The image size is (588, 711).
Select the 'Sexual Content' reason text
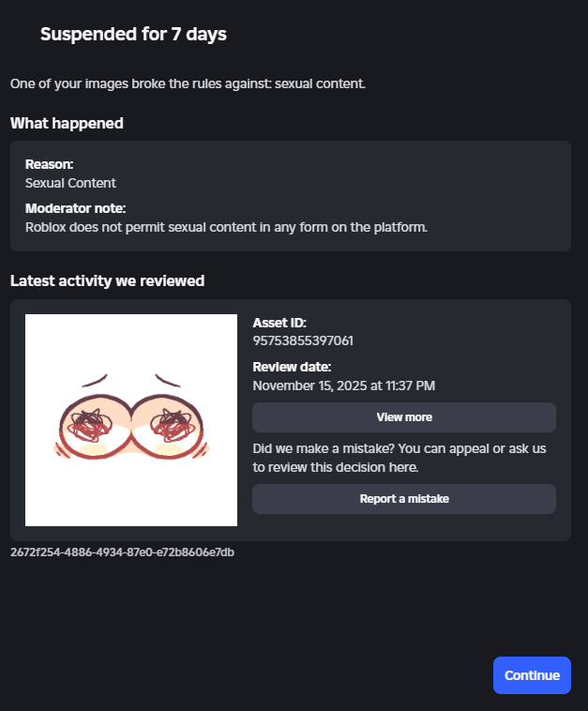click(70, 183)
